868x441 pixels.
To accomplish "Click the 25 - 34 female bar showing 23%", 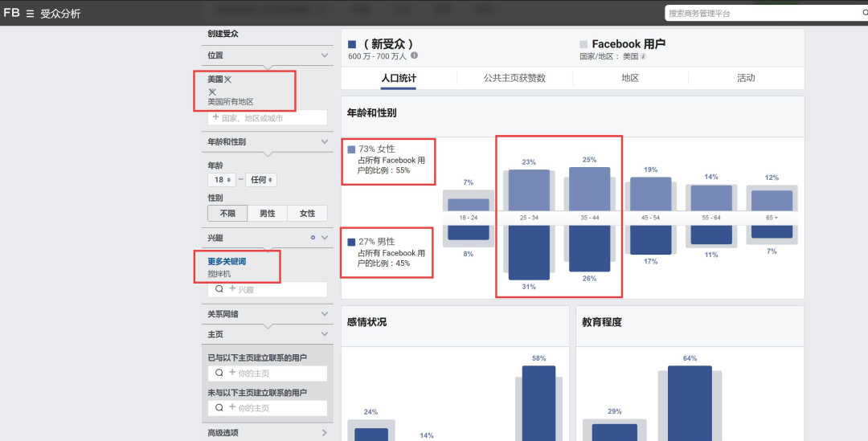I will click(529, 190).
